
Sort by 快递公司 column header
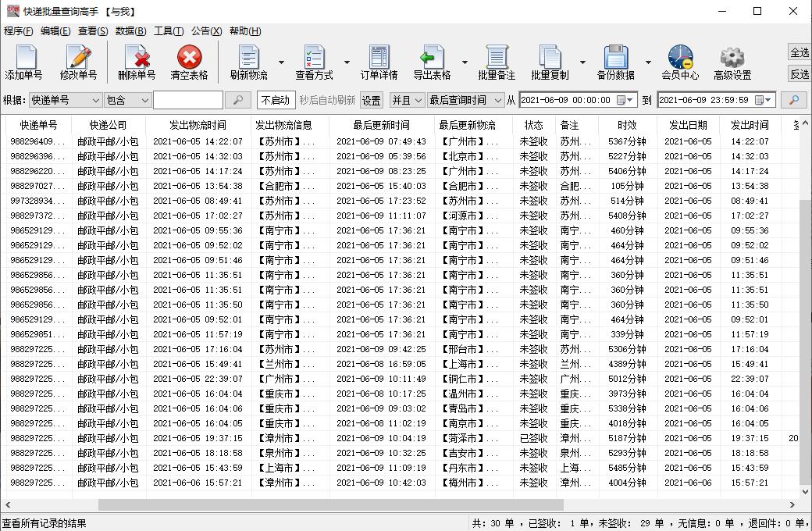(x=109, y=125)
